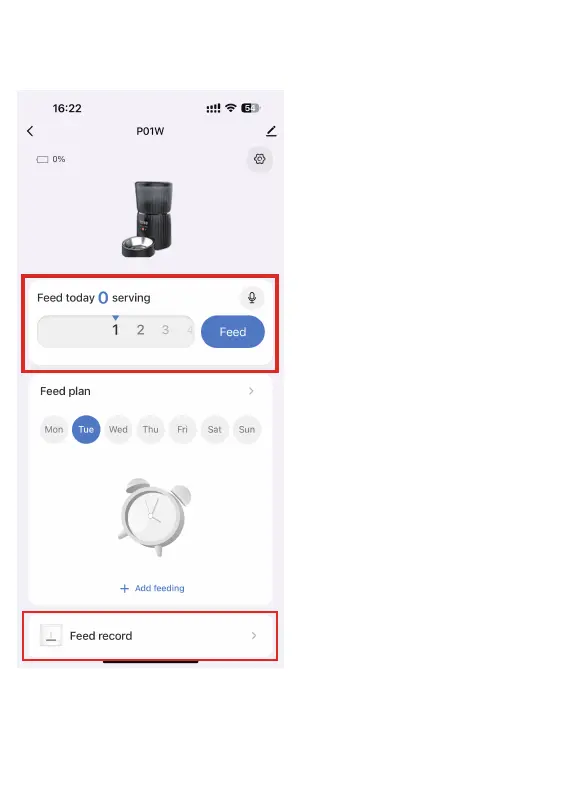
Task: Select Mon in the feed plan
Action: [54, 429]
